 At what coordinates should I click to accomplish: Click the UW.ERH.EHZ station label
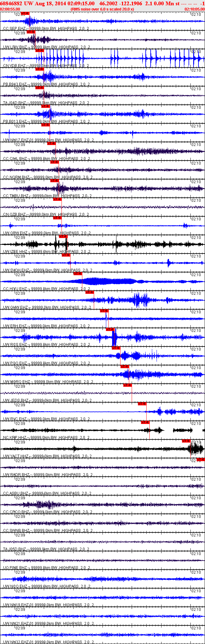pos(15,326)
